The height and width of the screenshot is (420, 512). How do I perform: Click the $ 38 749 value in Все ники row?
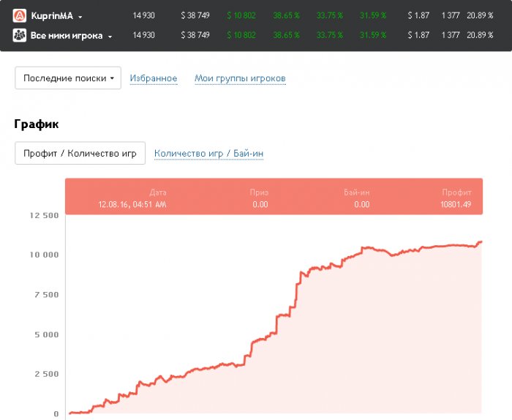point(195,35)
